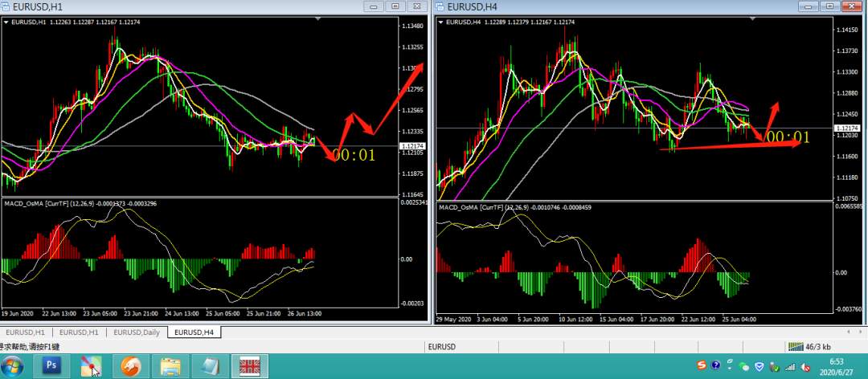Open the Windows Start menu

pyautogui.click(x=12, y=365)
